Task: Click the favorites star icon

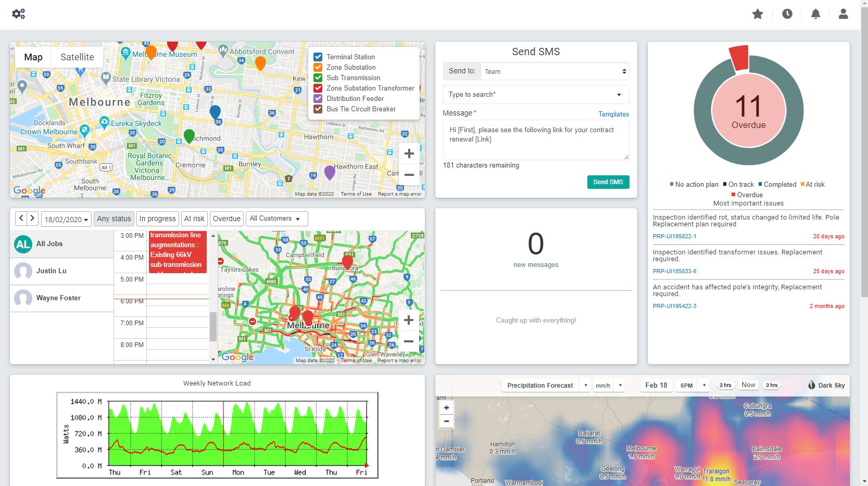Action: [x=757, y=14]
